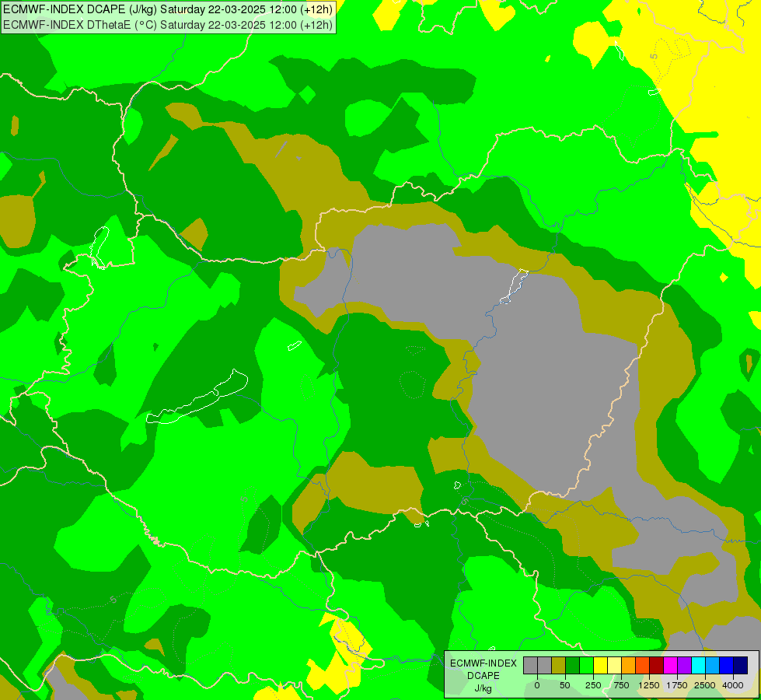
Task: Click the J/kg unit label in legend
Action: (x=483, y=688)
